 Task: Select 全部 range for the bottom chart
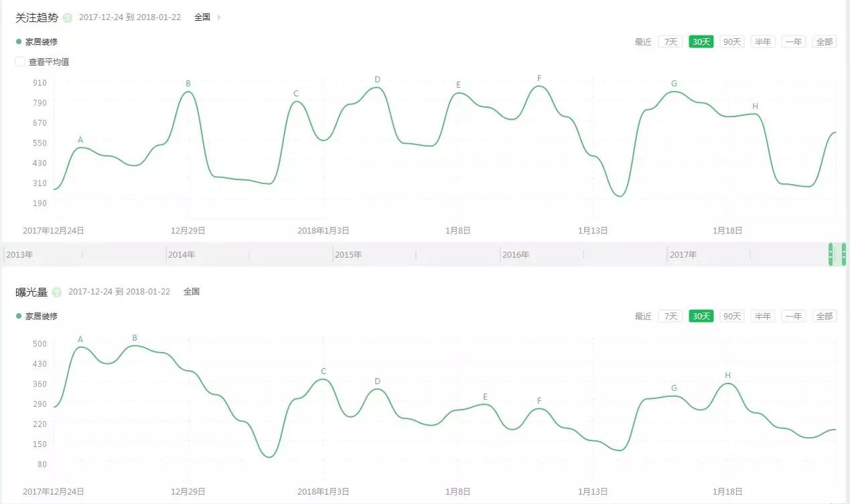[824, 316]
